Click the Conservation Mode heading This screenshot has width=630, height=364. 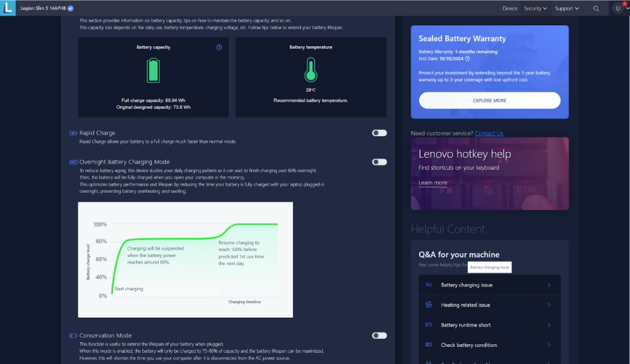tap(105, 336)
